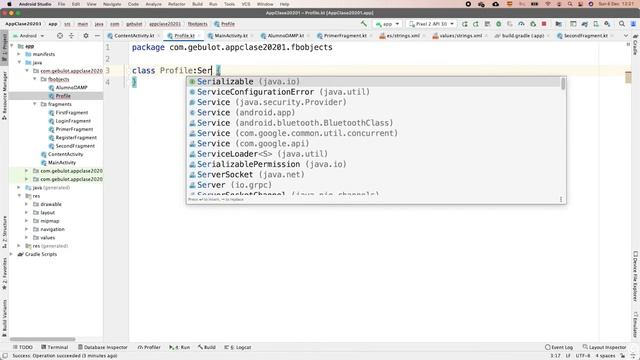This screenshot has height=360, width=640.
Task: Show hidden editor tabs dropdown arrow
Action: click(626, 36)
